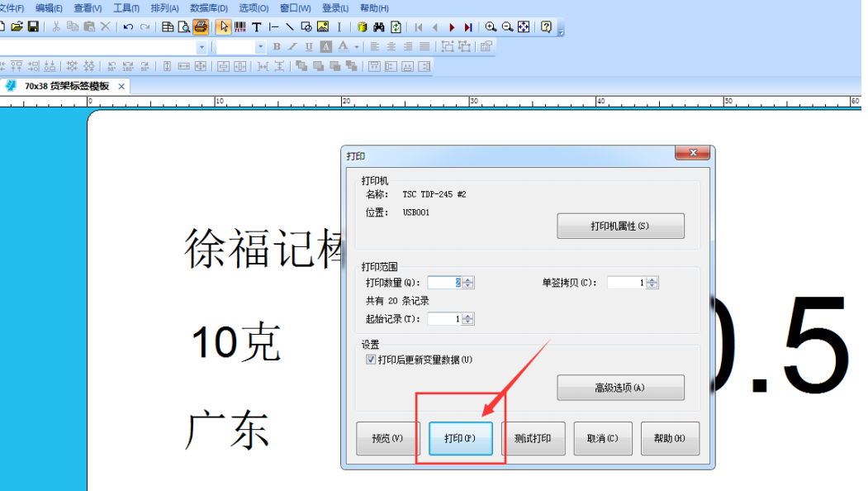Zoom out with the magnifier minus icon

[x=507, y=26]
